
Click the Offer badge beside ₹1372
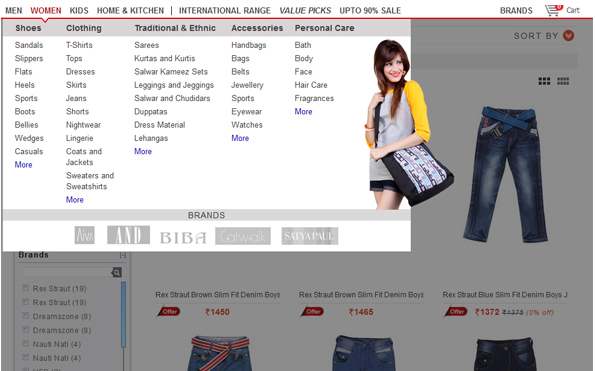456,312
